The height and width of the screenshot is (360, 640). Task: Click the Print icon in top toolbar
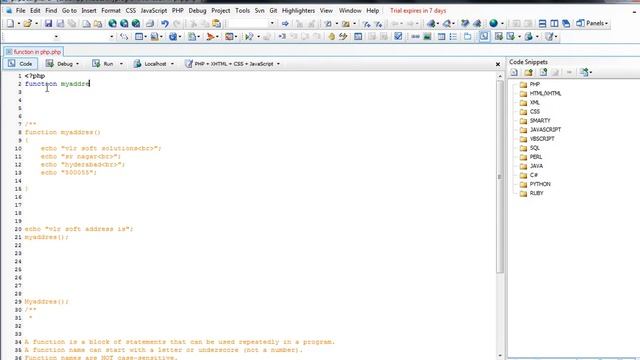click(150, 24)
